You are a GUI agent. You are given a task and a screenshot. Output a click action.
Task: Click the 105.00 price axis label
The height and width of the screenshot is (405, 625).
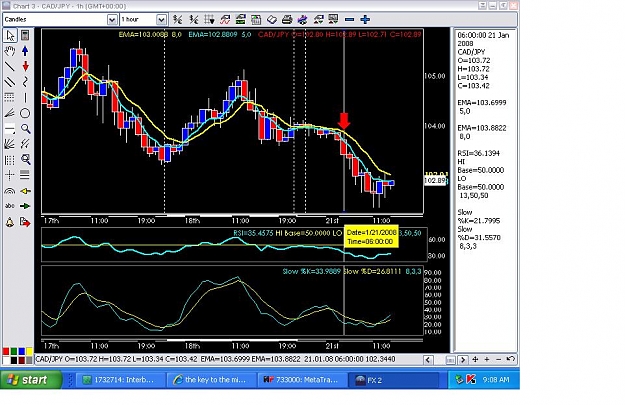pos(435,76)
